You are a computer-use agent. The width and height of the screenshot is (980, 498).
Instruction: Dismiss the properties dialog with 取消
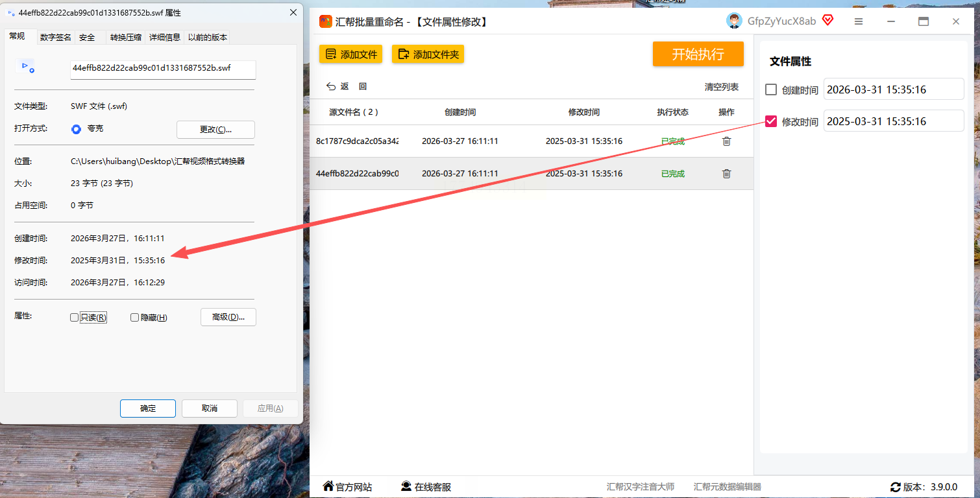click(x=210, y=409)
